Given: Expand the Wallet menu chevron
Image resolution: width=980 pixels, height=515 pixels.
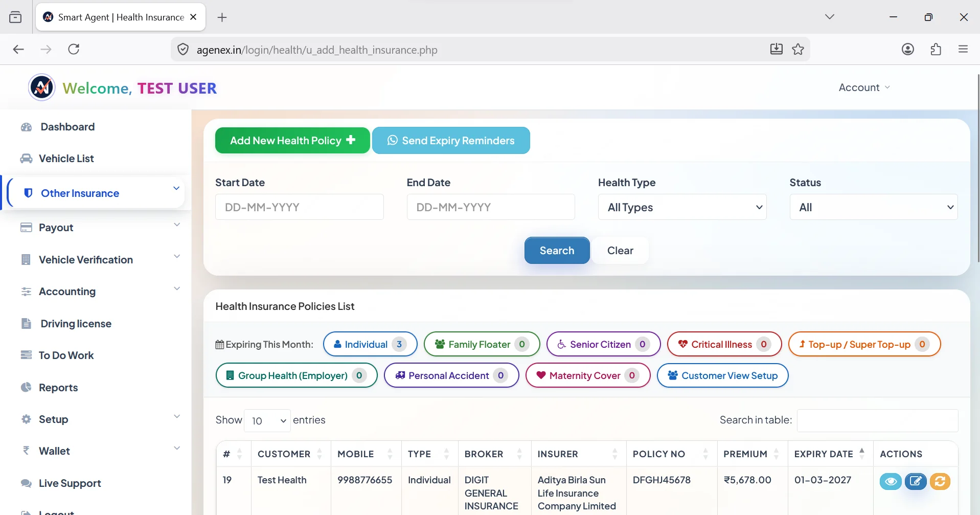Looking at the screenshot, I should coord(177,448).
